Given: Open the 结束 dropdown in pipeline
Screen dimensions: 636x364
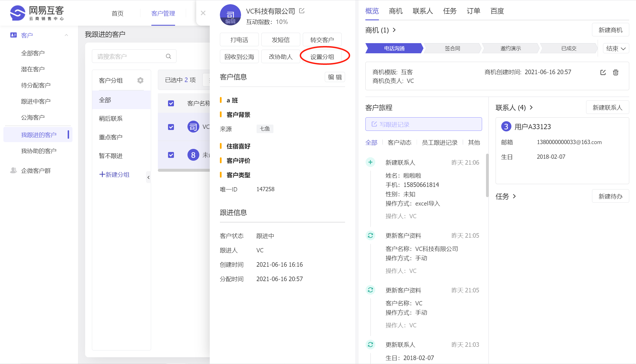Looking at the screenshot, I should coord(616,48).
